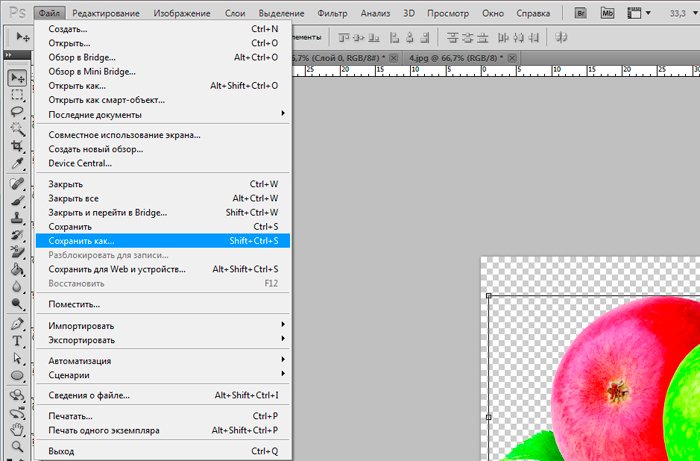Select the Move tool in toolbar

[17, 77]
